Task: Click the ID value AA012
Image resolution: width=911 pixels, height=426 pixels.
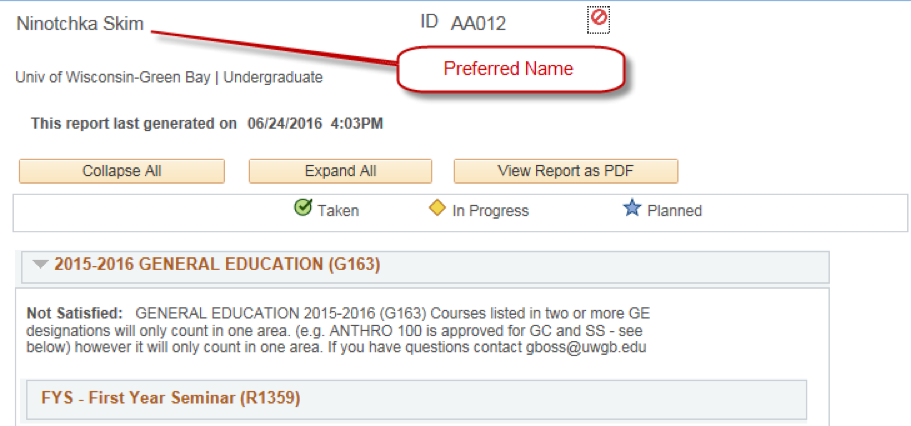Action: tap(478, 24)
